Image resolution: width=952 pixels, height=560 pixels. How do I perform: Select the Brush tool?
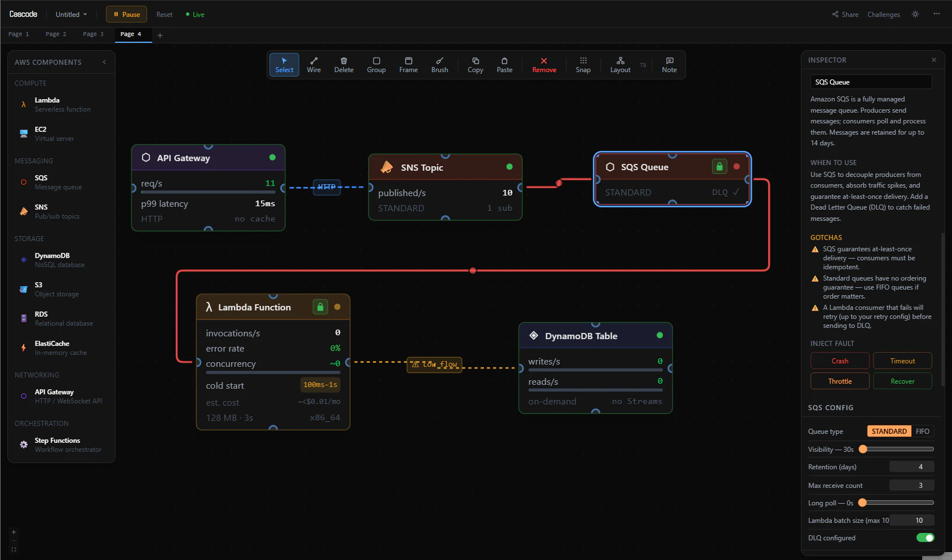tap(439, 64)
